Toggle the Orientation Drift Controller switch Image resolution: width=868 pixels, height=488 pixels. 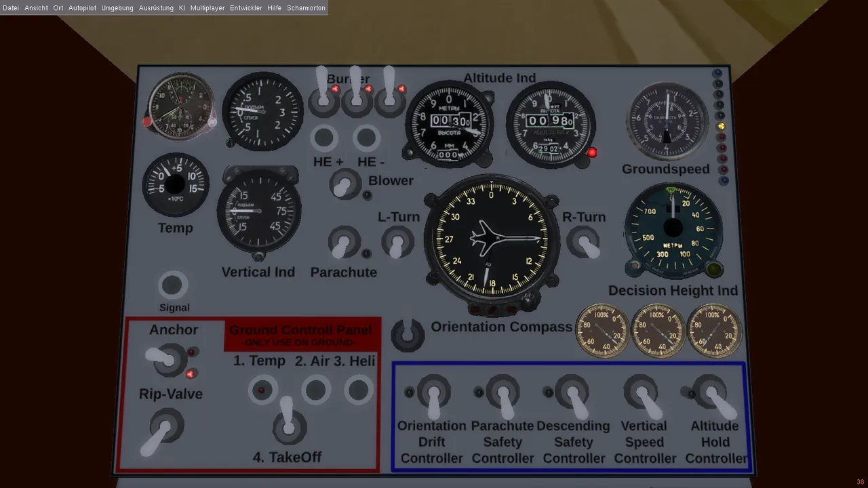pyautogui.click(x=433, y=396)
